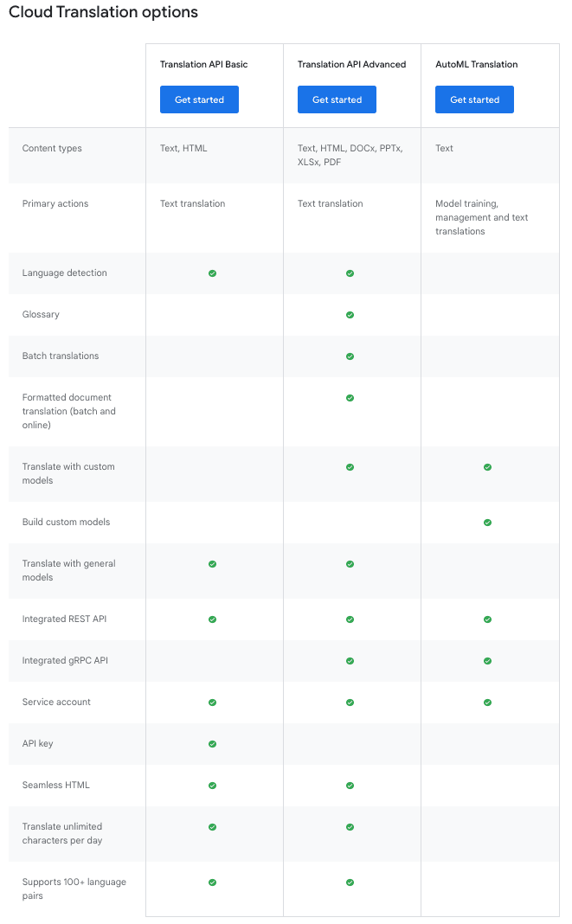Image resolution: width=572 pixels, height=924 pixels.
Task: Select the API key checkmark for Translation API Basic
Action: (x=212, y=744)
